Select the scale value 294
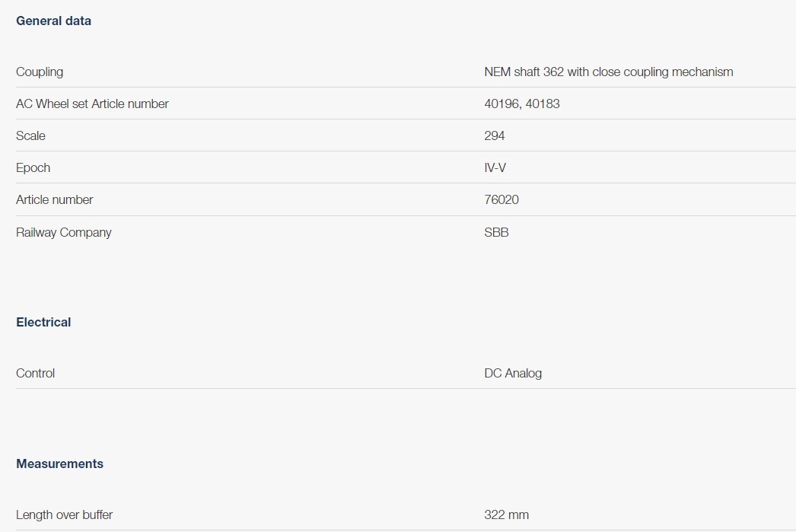Viewport: 796px width, 532px height. click(495, 136)
